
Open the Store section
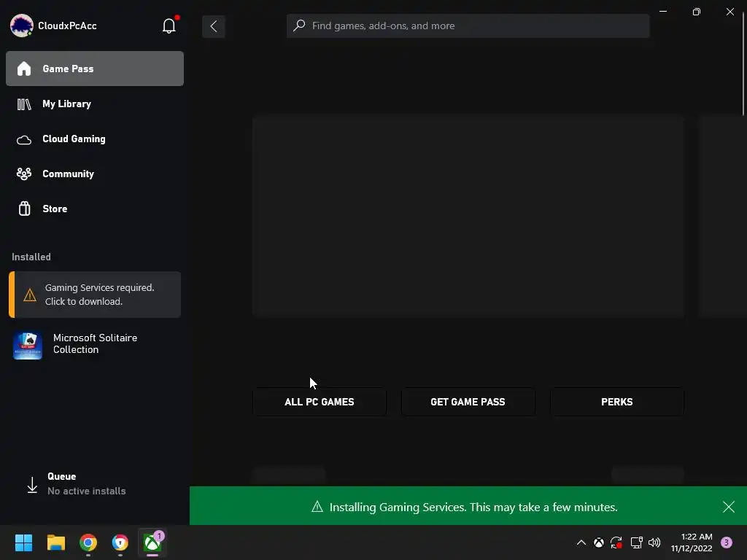coord(95,209)
